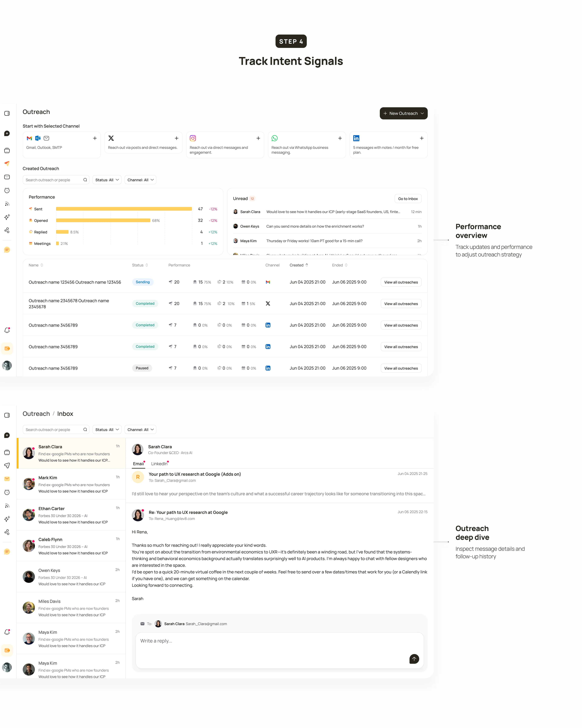This screenshot has width=582, height=728.
Task: Open Miles Davis conversation in inbox list
Action: coord(71,608)
